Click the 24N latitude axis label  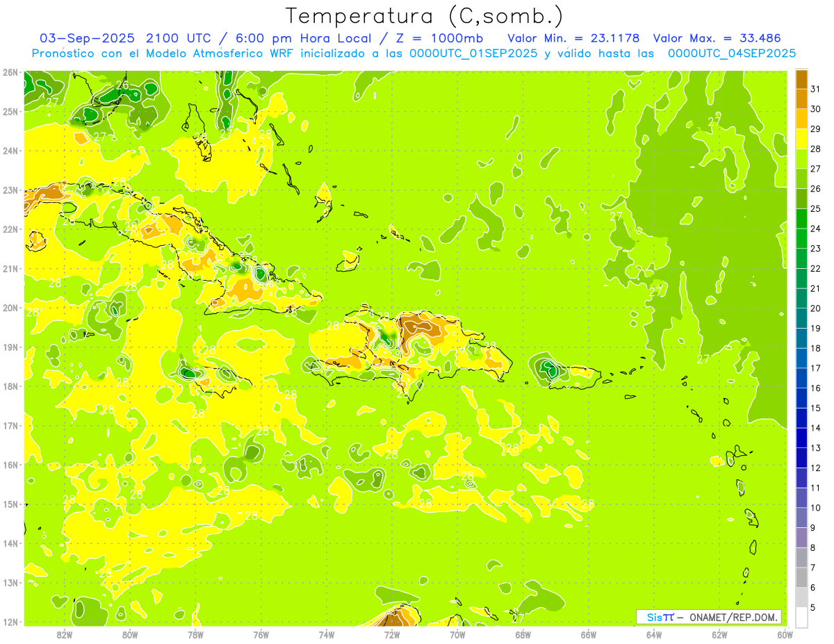(x=10, y=151)
